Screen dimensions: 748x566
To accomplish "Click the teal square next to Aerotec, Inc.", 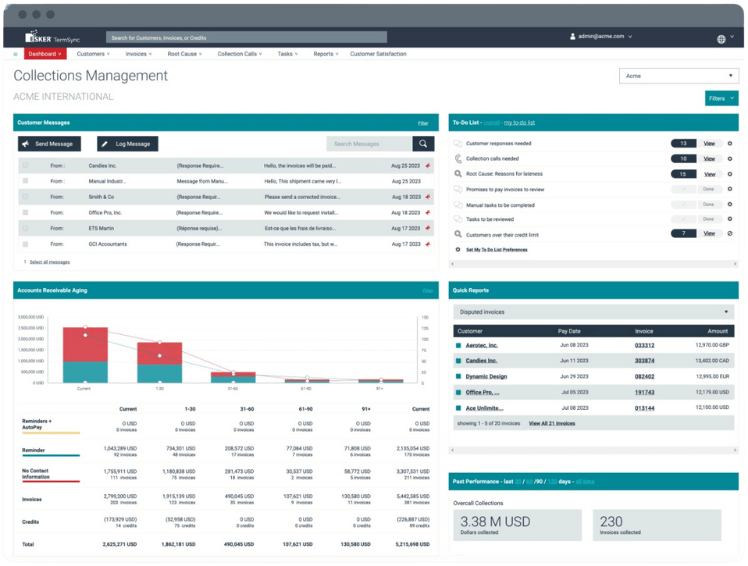I will tap(458, 345).
